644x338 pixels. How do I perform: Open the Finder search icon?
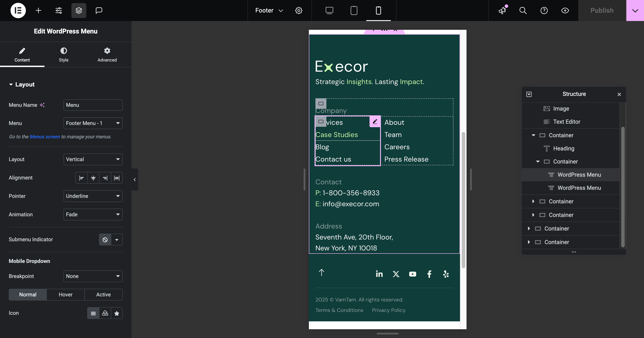point(523,11)
